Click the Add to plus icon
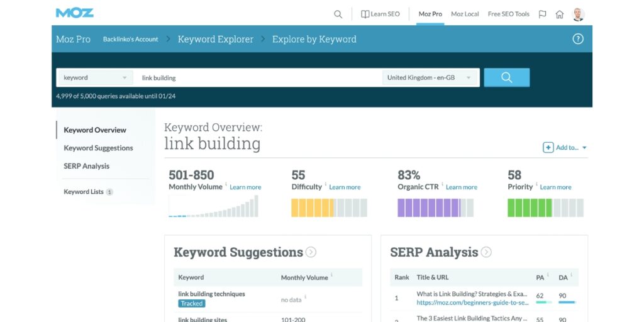Viewport: 644px width, 322px height. (x=548, y=147)
